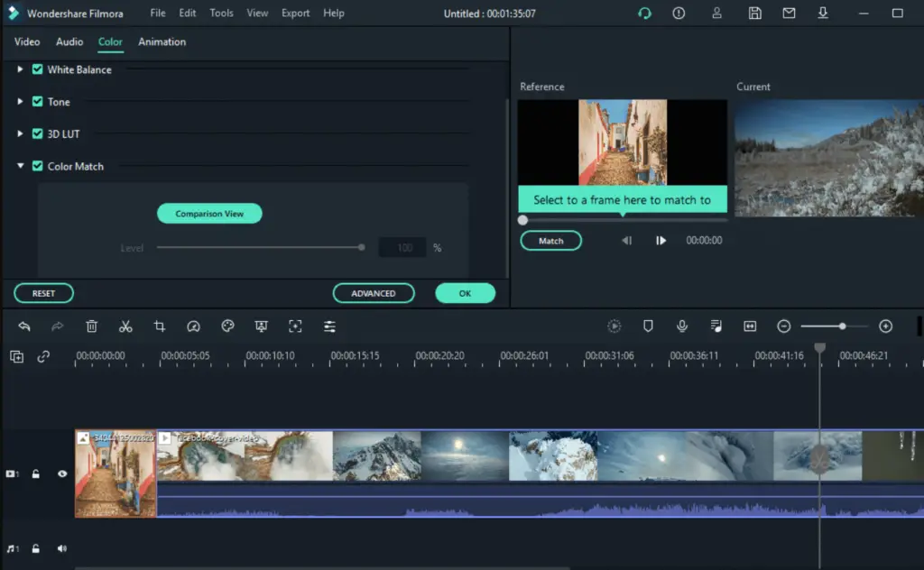Open the Export menu

pyautogui.click(x=295, y=14)
